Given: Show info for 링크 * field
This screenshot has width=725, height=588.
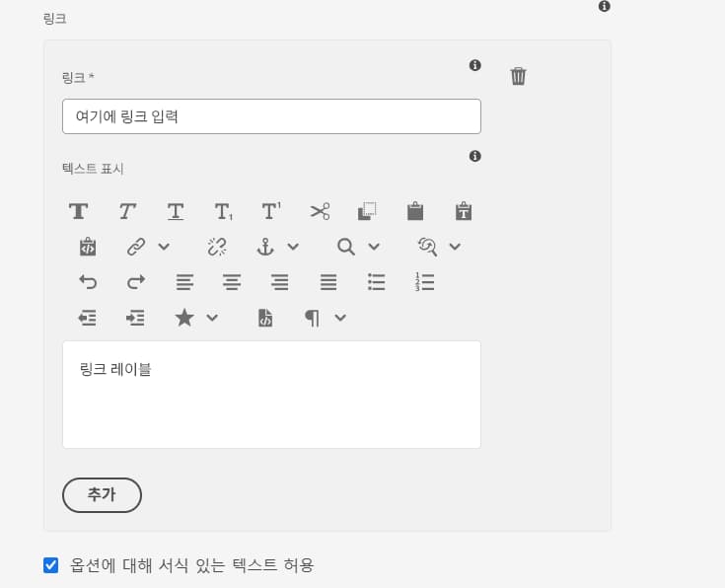Looking at the screenshot, I should click(474, 65).
